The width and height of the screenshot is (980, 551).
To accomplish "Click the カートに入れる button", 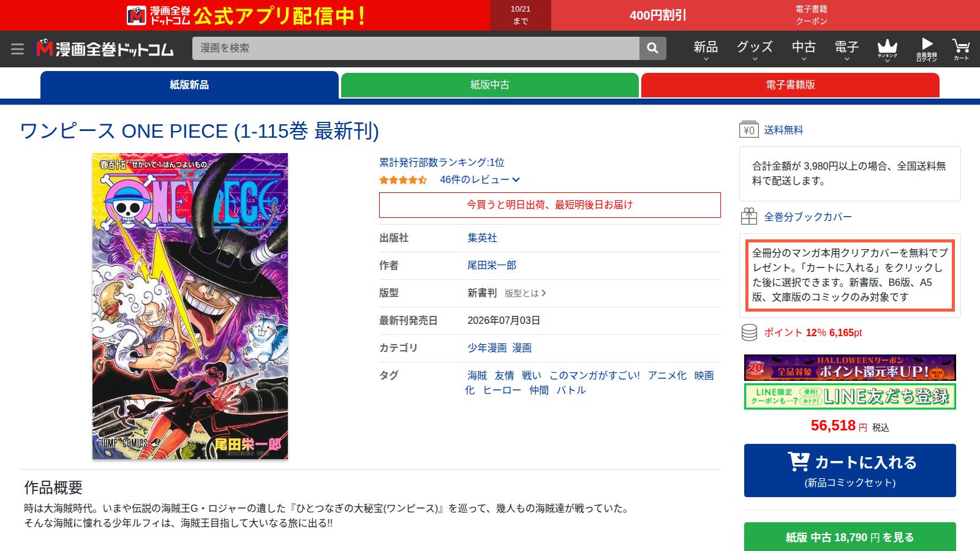I will point(850,470).
